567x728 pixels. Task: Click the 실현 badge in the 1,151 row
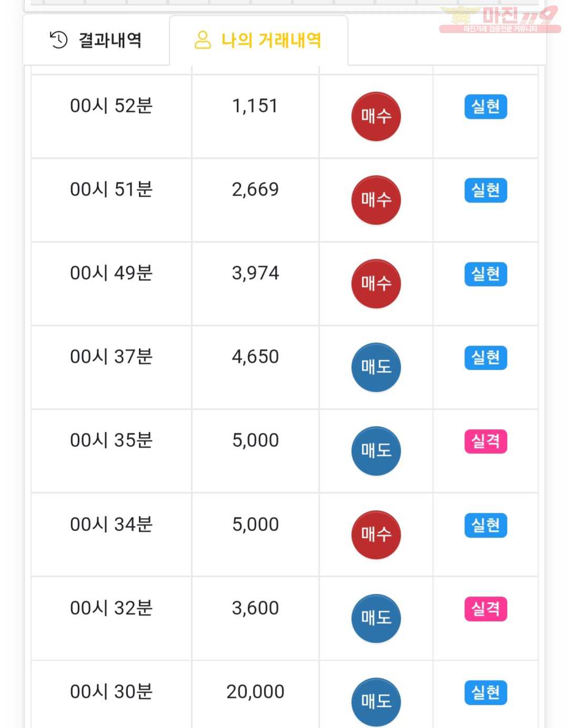pyautogui.click(x=485, y=107)
